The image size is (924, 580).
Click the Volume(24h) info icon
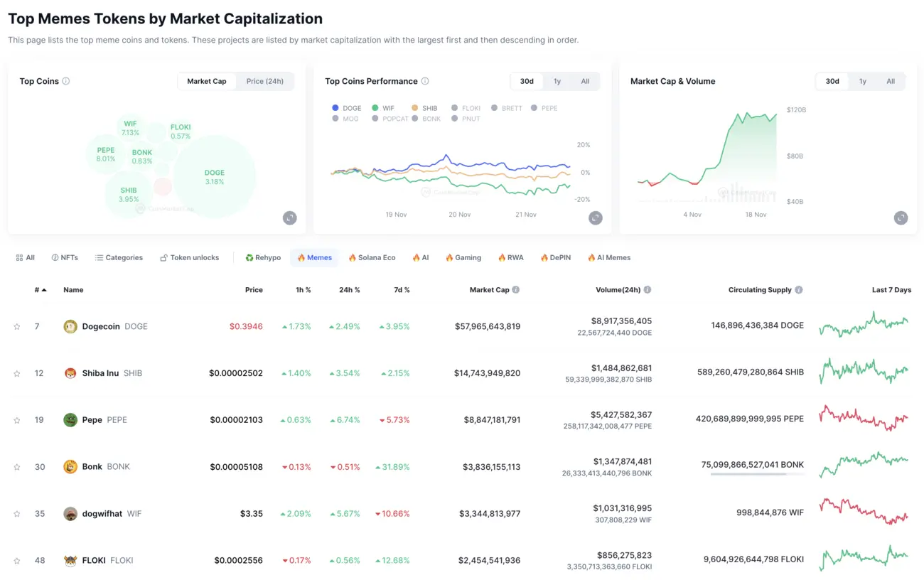pyautogui.click(x=648, y=290)
